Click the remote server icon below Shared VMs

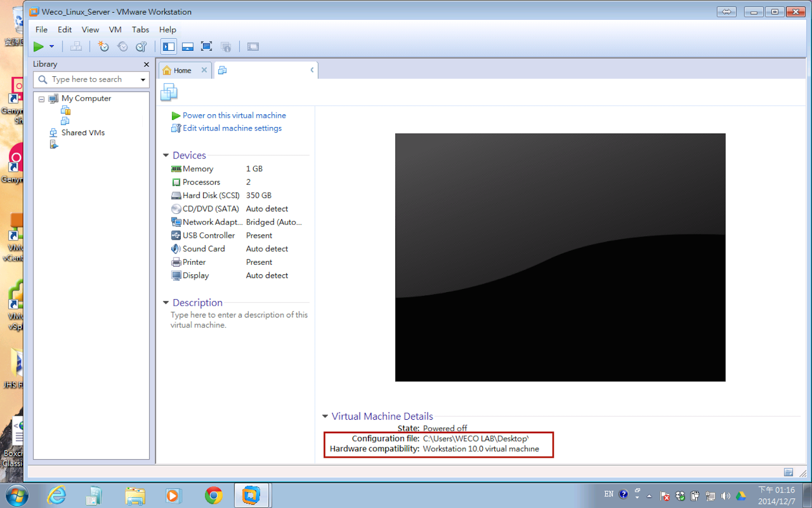pos(54,145)
